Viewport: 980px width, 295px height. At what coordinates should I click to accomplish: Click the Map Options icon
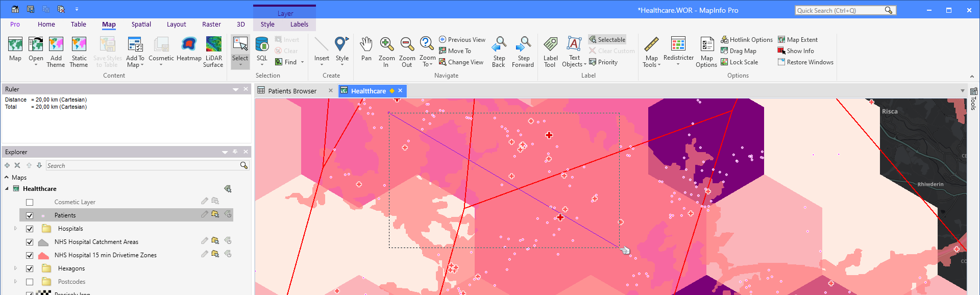(x=707, y=44)
